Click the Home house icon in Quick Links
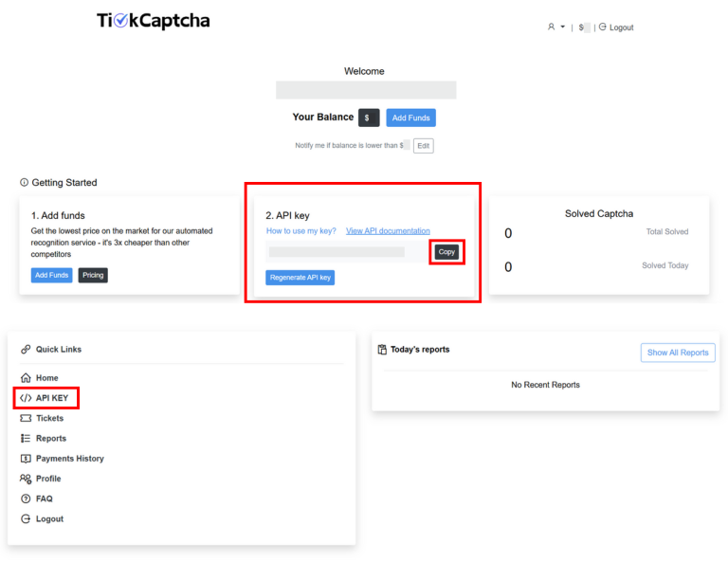This screenshot has width=728, height=580. (26, 378)
